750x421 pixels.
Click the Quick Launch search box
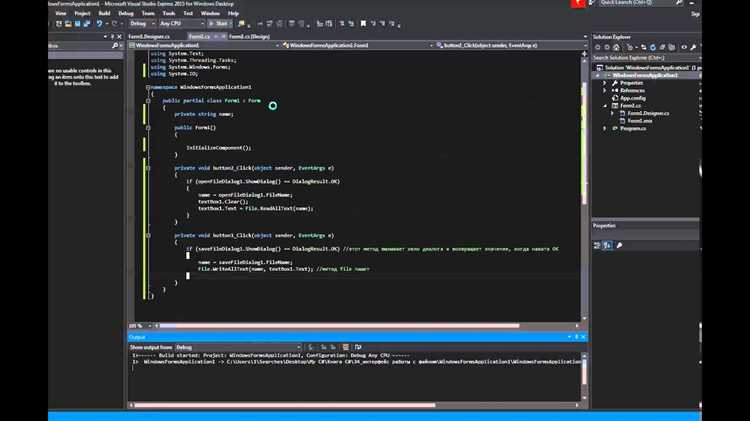641,3
